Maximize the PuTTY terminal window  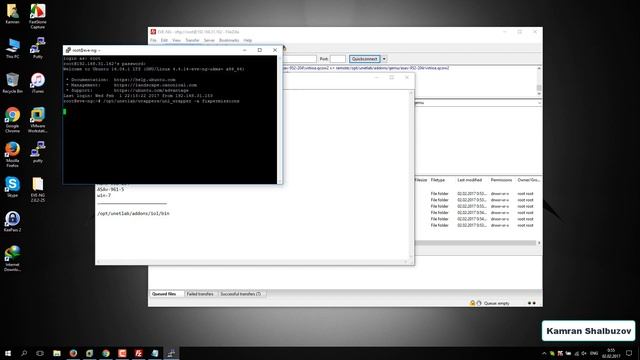coord(260,50)
